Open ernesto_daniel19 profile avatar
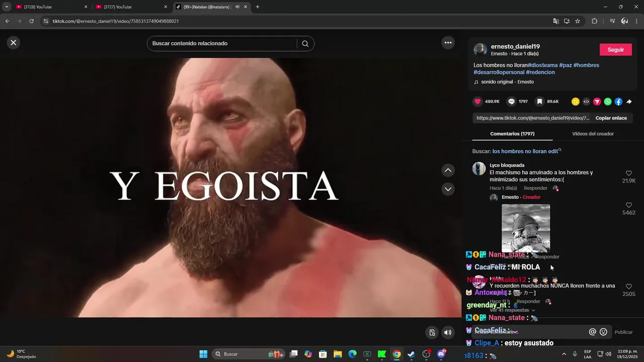This screenshot has width=644, height=362. click(x=480, y=50)
